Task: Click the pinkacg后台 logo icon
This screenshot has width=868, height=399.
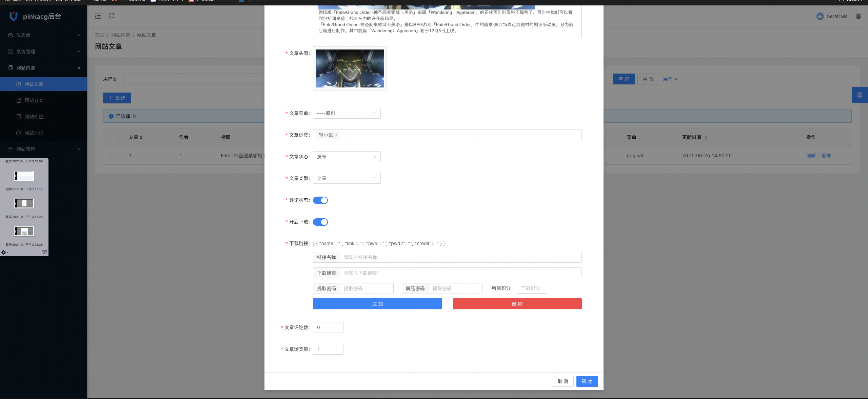Action: click(x=14, y=16)
